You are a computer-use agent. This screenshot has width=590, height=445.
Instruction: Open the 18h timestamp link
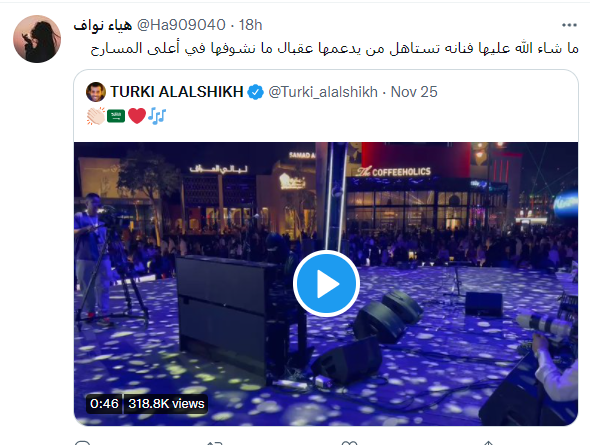pyautogui.click(x=251, y=25)
